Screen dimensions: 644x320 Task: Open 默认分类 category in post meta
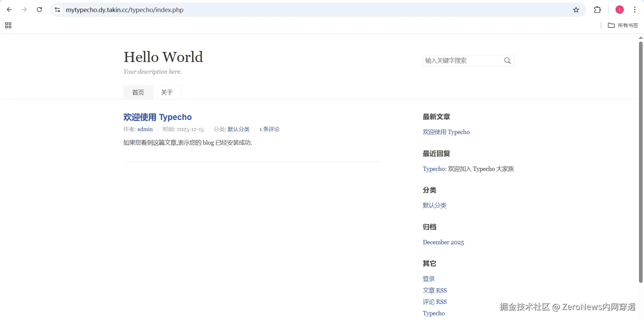click(238, 129)
